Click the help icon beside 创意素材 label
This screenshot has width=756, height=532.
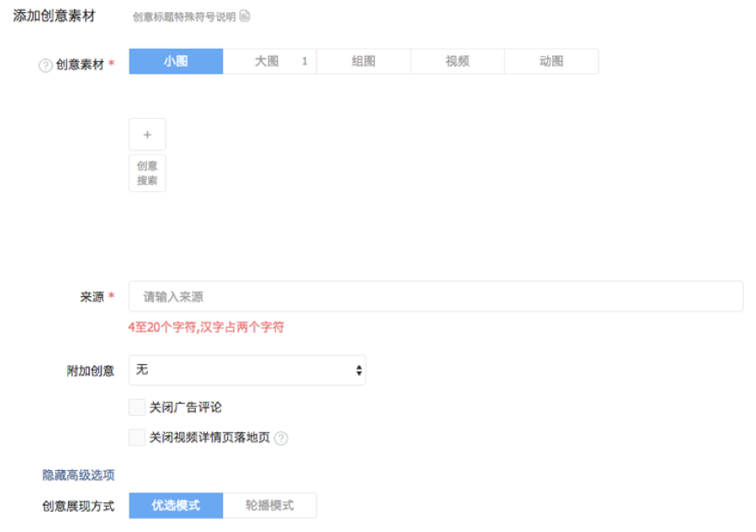[45, 66]
